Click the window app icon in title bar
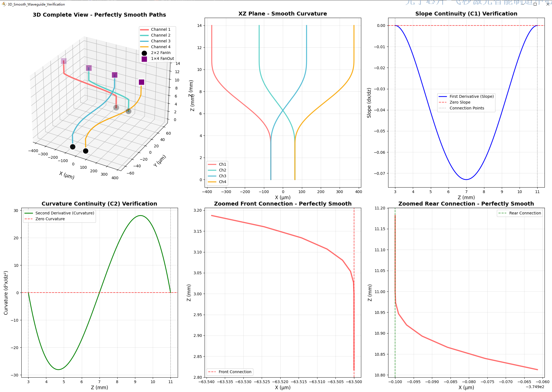Image resolution: width=552 pixels, height=392 pixels. (x=4, y=4)
